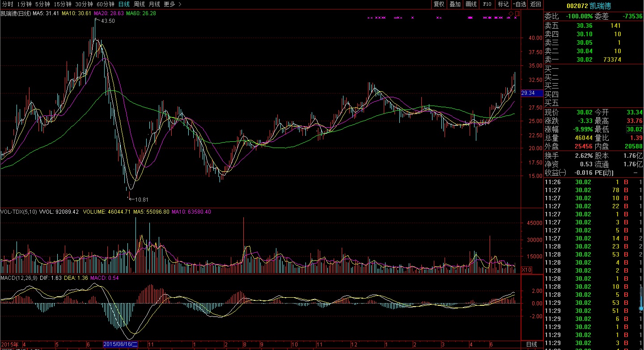Switch to the 分时 intraday view
The width and height of the screenshot is (644, 350).
pyautogui.click(x=8, y=4)
